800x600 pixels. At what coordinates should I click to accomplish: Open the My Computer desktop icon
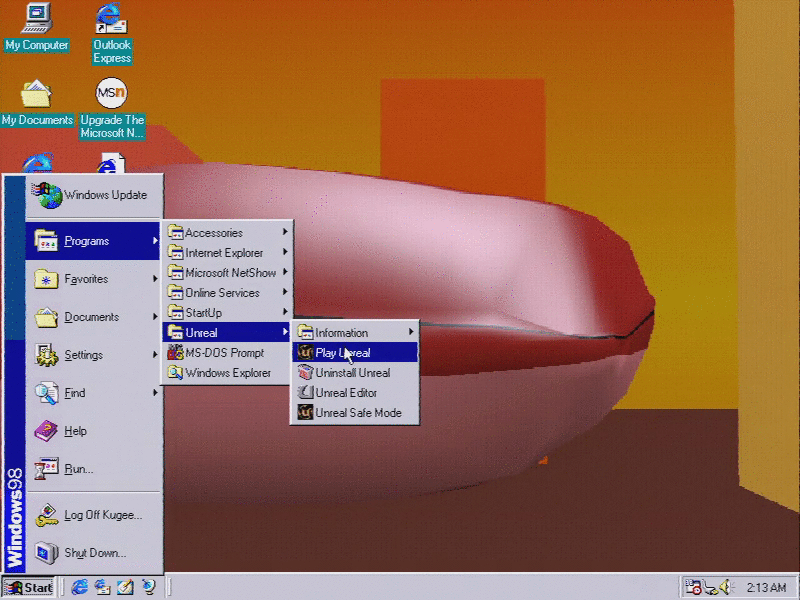tap(37, 27)
